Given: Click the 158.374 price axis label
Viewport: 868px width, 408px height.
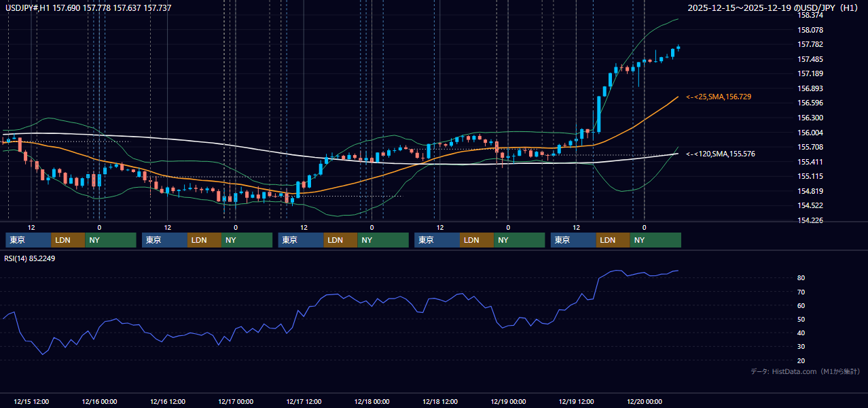Looking at the screenshot, I should [x=810, y=15].
